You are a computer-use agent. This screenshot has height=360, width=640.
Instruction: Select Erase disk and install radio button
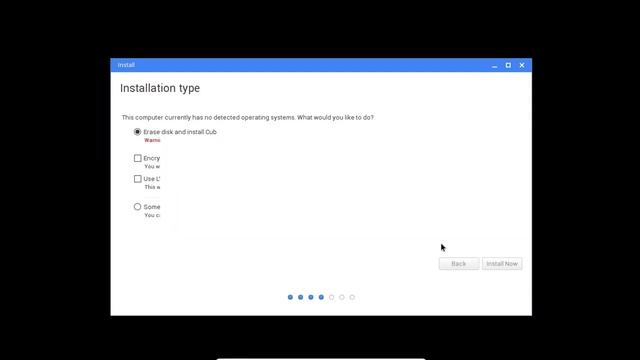point(138,132)
